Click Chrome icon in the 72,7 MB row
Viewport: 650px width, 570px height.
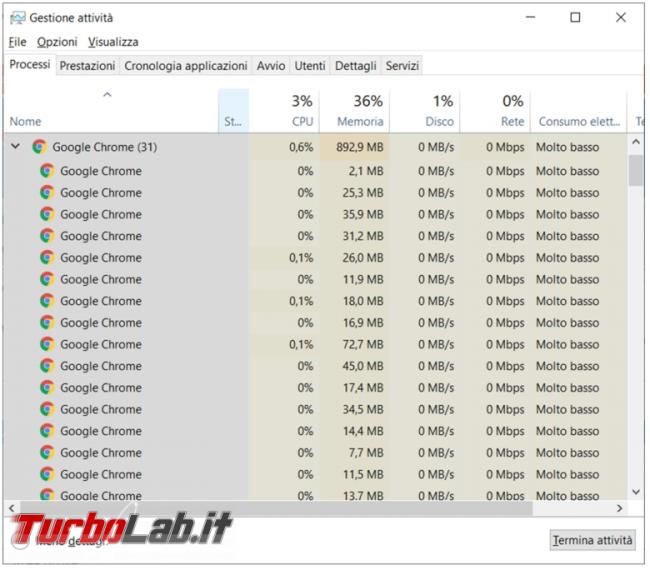click(47, 344)
